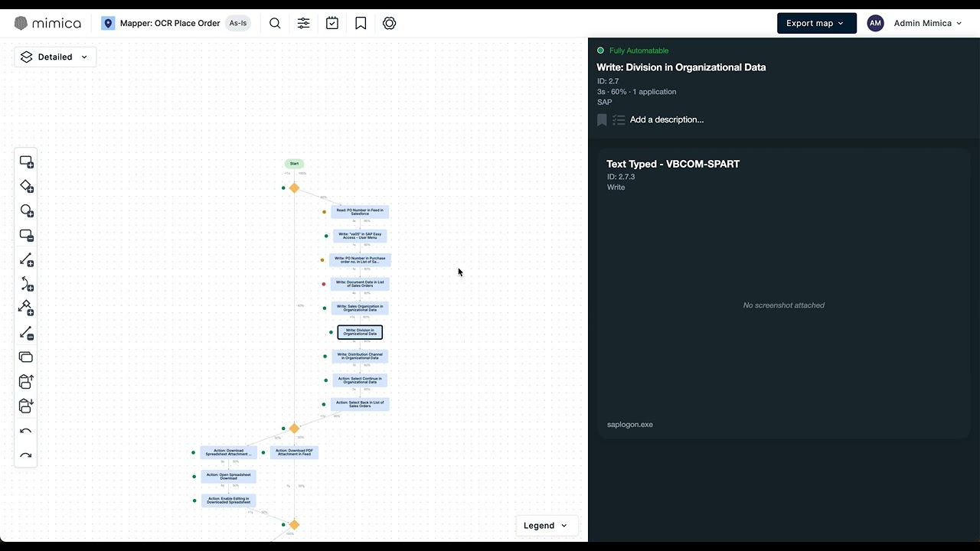Click Add a description field

tap(666, 119)
